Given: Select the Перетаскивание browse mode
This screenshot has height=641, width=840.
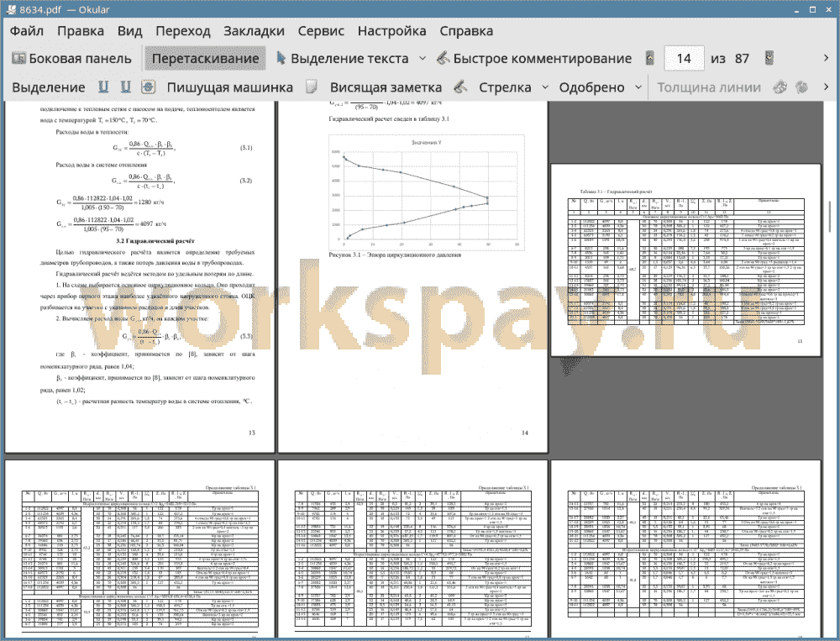Looking at the screenshot, I should click(205, 59).
